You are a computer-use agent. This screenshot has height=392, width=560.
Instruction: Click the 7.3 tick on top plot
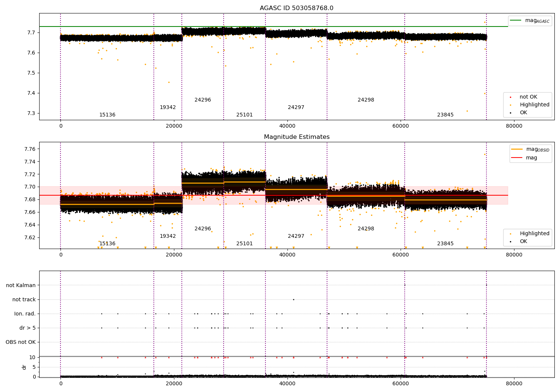click(31, 113)
